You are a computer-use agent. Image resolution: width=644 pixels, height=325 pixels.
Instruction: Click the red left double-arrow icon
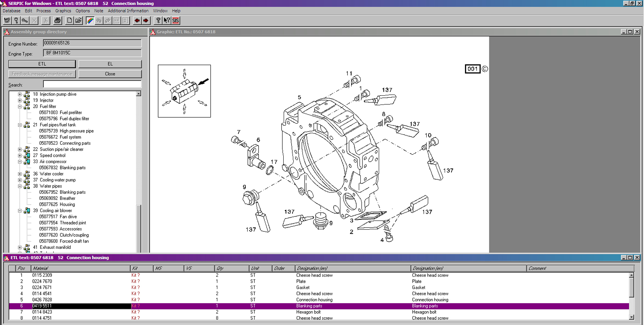coord(137,21)
